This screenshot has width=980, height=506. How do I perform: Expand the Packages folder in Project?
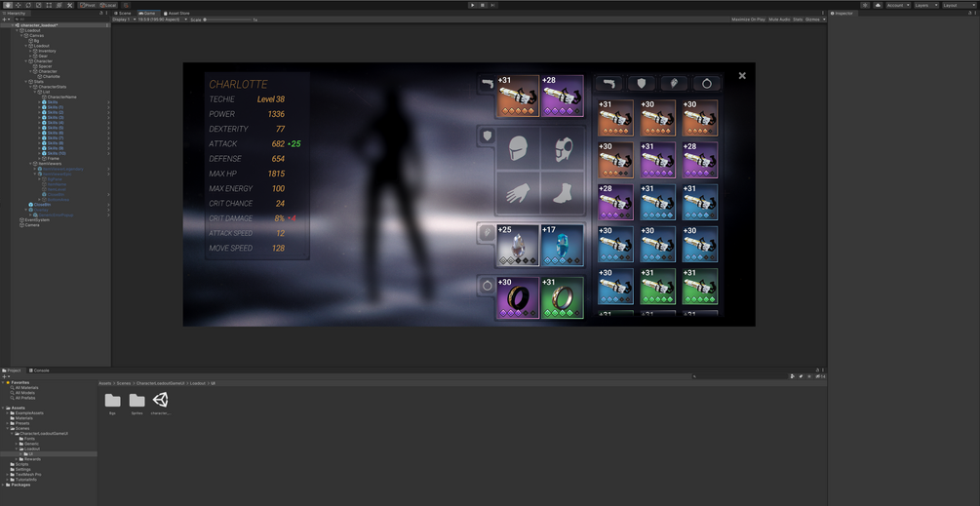4,485
